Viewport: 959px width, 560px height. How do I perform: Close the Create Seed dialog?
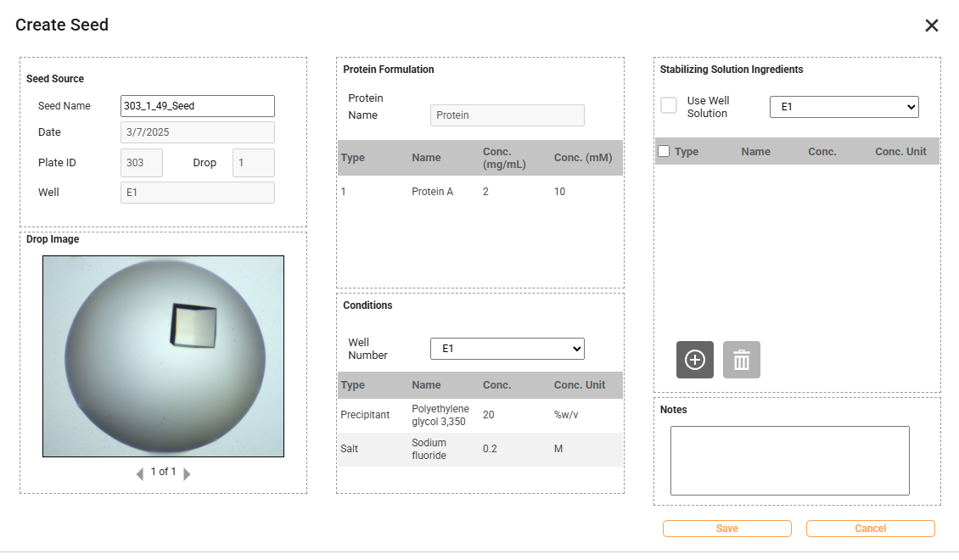pos(931,25)
